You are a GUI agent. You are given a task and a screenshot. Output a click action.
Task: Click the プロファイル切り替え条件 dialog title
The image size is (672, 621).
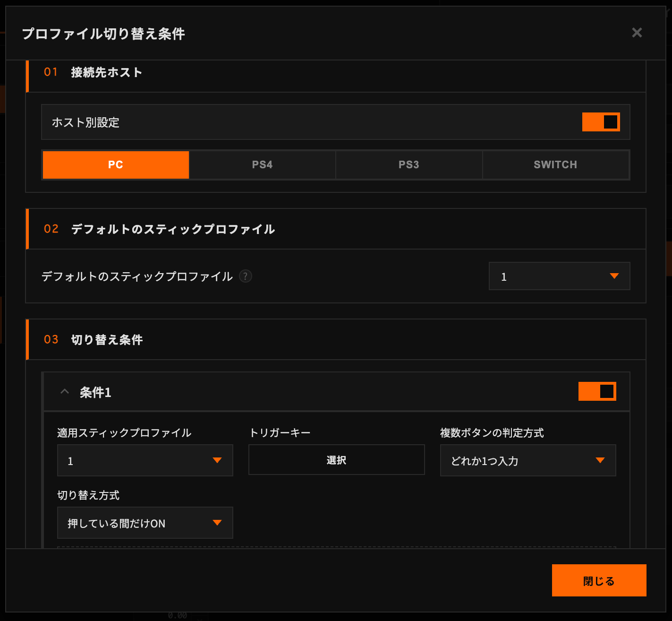pos(103,34)
